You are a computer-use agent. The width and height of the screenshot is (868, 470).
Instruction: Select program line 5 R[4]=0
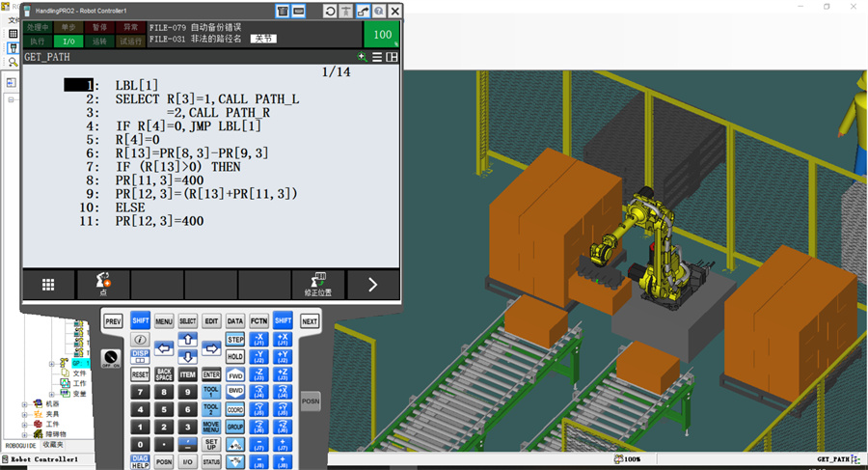tap(133, 139)
